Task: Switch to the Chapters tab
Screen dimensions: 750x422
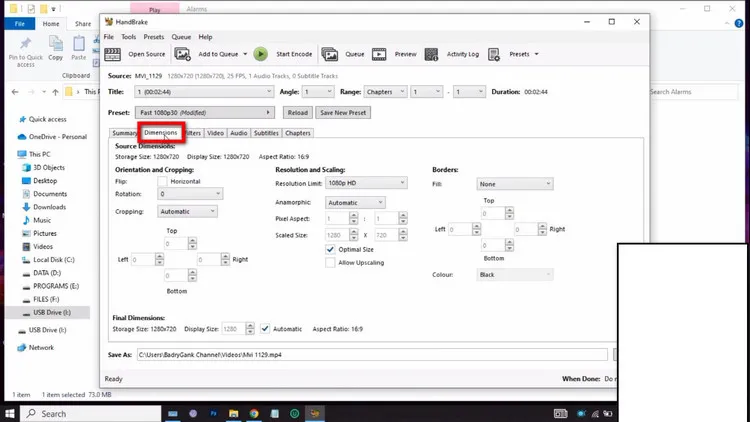Action: coord(298,133)
